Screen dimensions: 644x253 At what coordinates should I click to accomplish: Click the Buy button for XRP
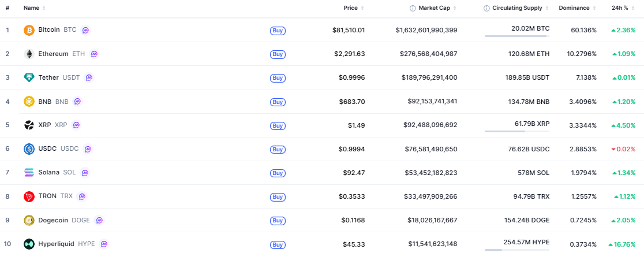click(278, 125)
